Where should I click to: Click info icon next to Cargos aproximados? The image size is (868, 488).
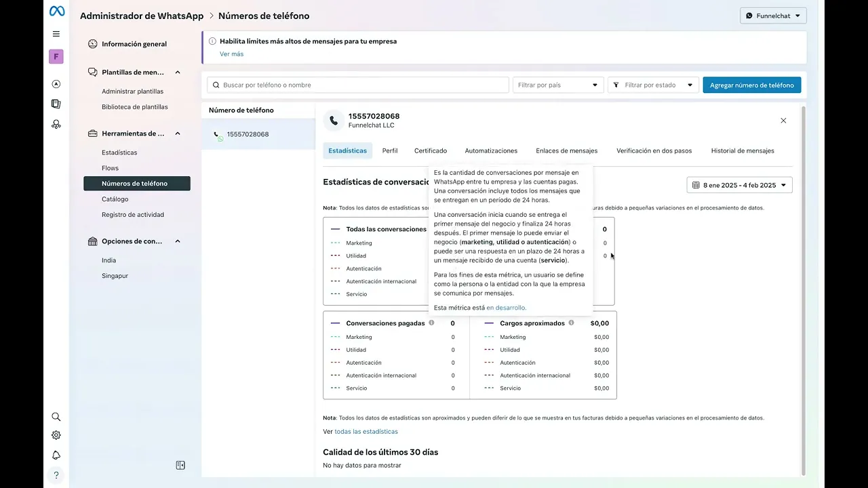pos(571,323)
